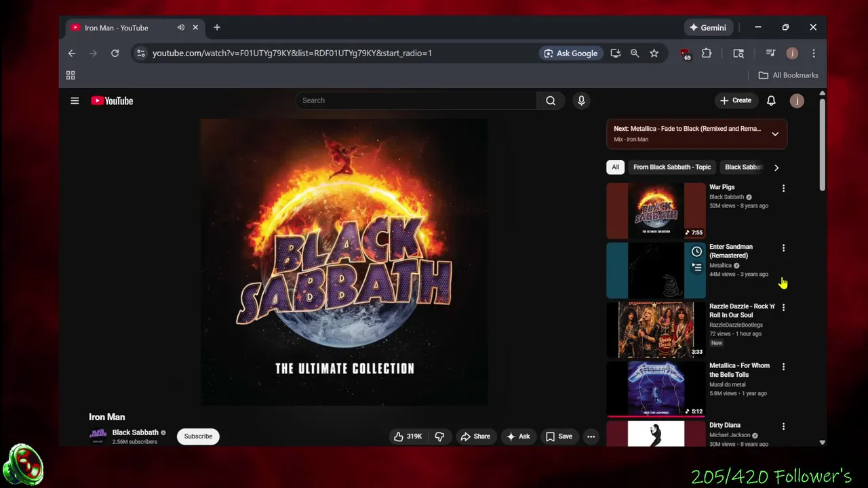Select the All filter chip
This screenshot has height=488, width=868.
tap(615, 167)
